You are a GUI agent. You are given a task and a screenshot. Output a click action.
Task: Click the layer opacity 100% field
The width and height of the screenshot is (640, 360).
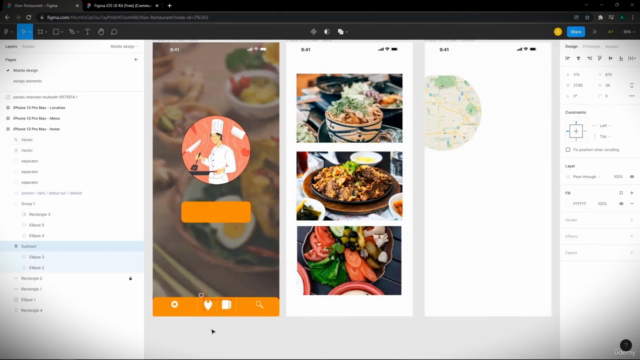(618, 177)
